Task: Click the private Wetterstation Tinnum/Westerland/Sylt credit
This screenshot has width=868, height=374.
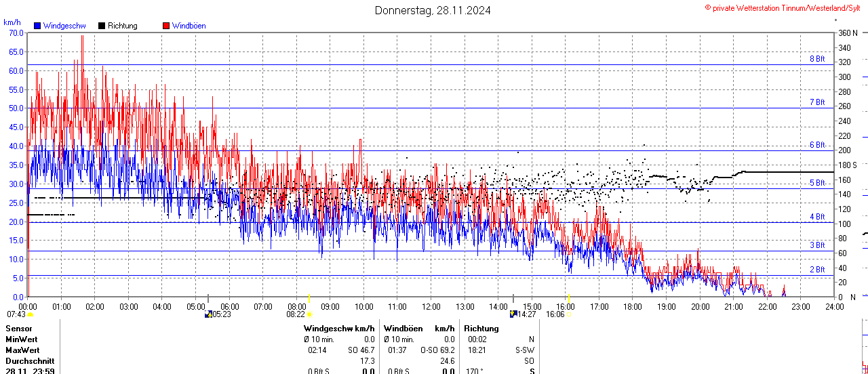Action: tap(783, 7)
